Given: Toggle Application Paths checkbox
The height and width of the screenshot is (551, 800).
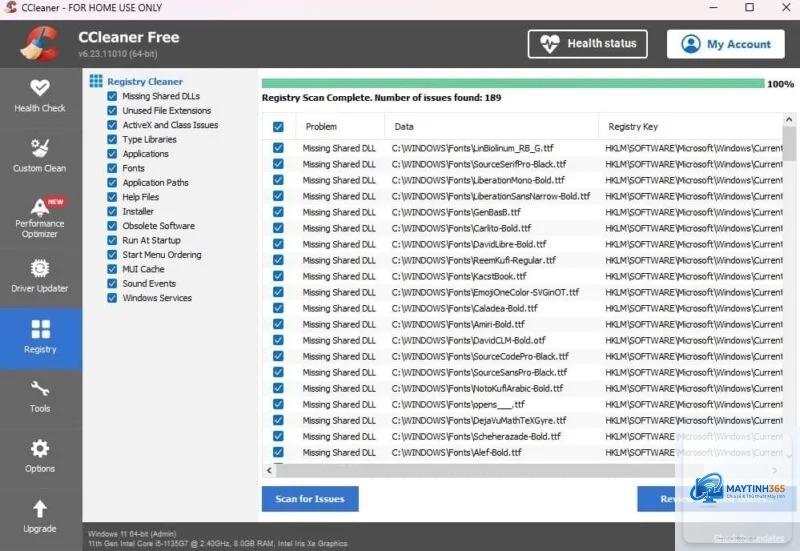Looking at the screenshot, I should [x=112, y=182].
